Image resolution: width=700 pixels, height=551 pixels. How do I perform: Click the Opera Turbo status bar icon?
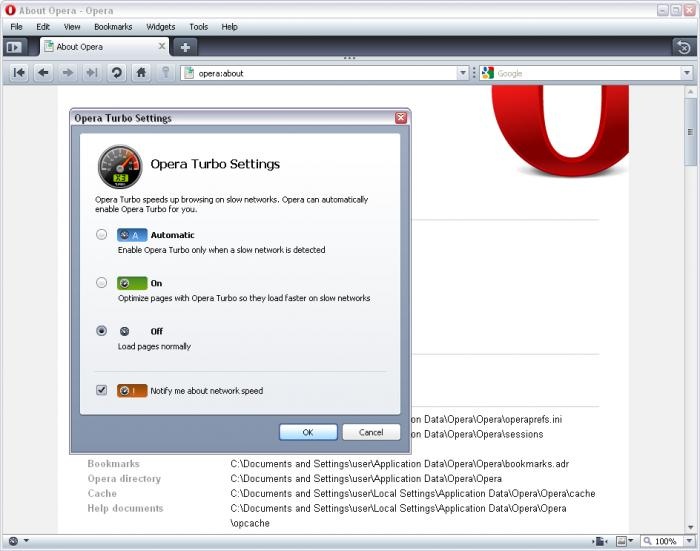coord(13,541)
